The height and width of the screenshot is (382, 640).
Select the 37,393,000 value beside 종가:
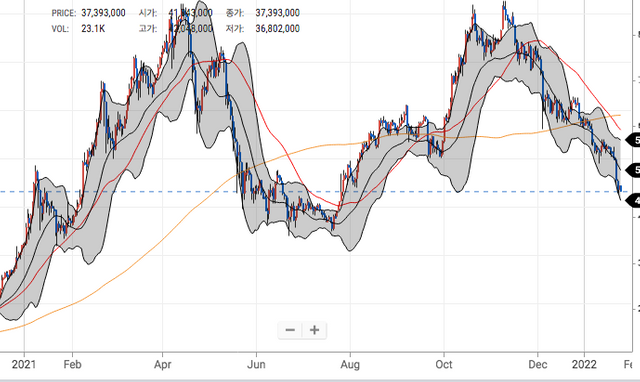click(x=278, y=13)
